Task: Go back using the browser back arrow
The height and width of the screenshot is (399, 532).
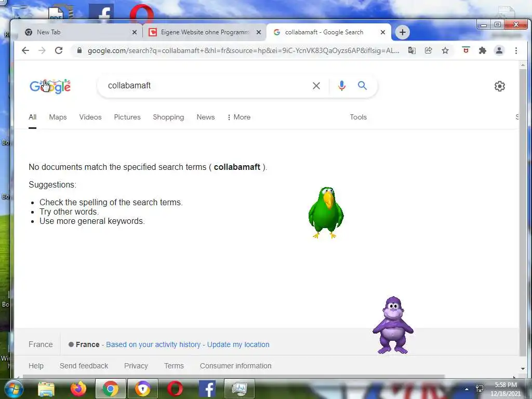Action: coord(25,50)
